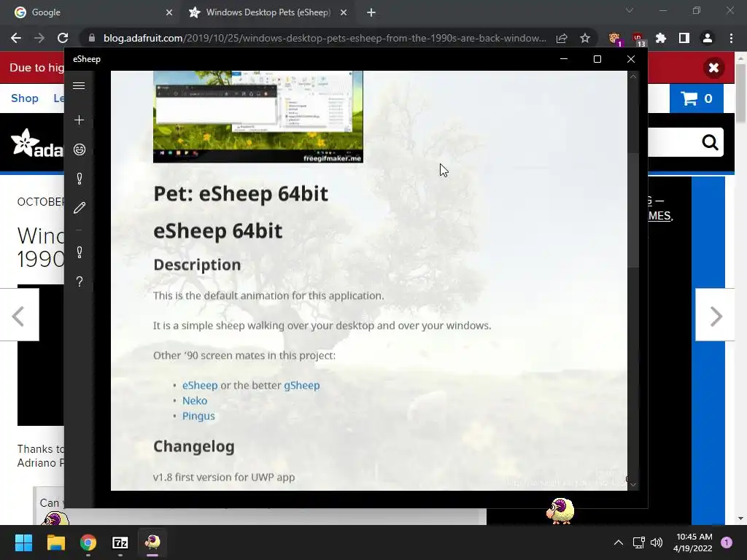Viewport: 747px width, 560px height.
Task: Open the Chrome three-dot menu
Action: [731, 38]
